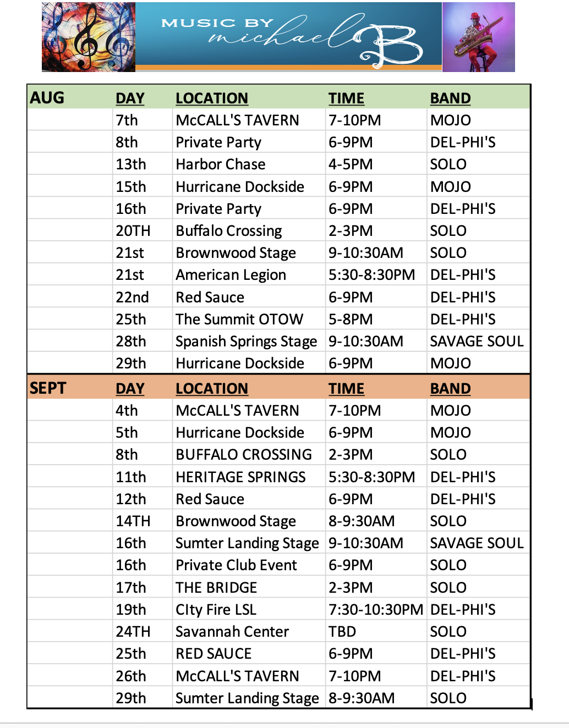Select THE BRIDGE location cell
Screen dimensions: 569x728
click(x=249, y=588)
